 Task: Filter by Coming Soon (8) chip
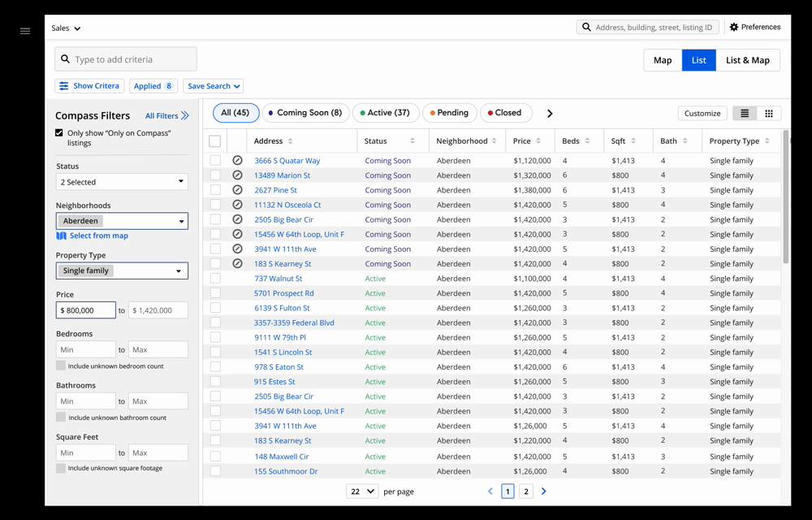tap(305, 113)
